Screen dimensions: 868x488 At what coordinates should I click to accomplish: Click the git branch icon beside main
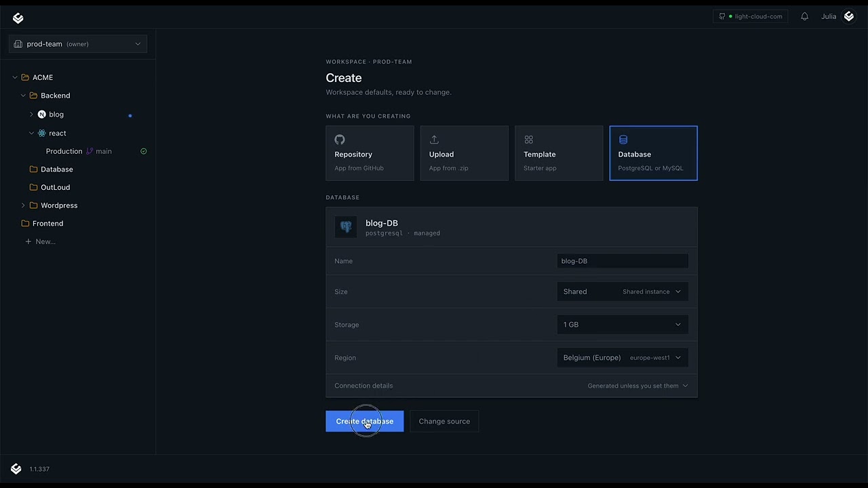pos(90,151)
